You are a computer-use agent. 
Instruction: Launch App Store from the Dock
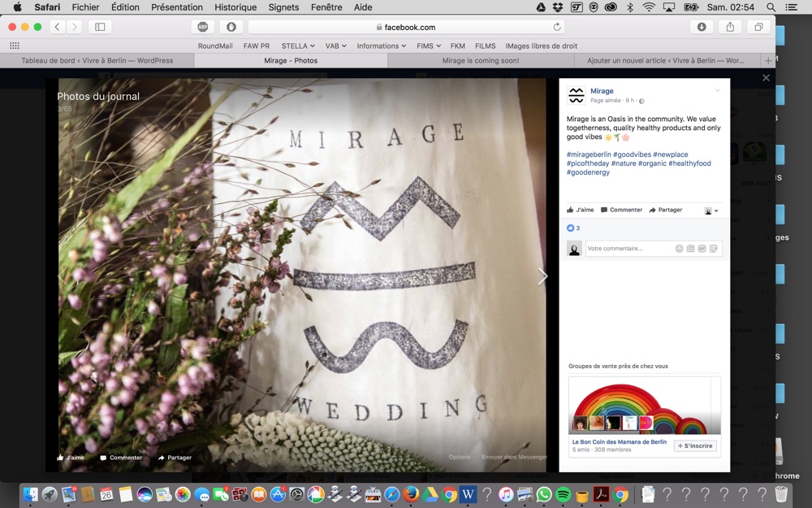pyautogui.click(x=278, y=494)
